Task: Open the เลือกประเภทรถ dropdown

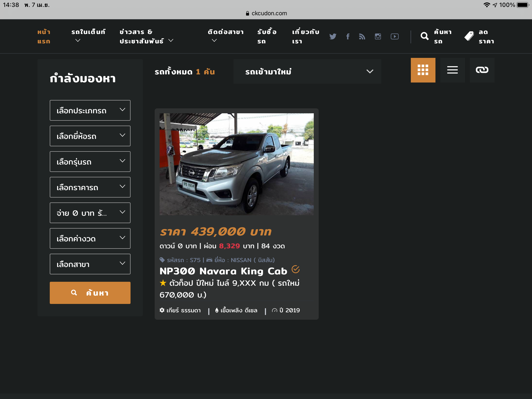Action: [x=90, y=110]
